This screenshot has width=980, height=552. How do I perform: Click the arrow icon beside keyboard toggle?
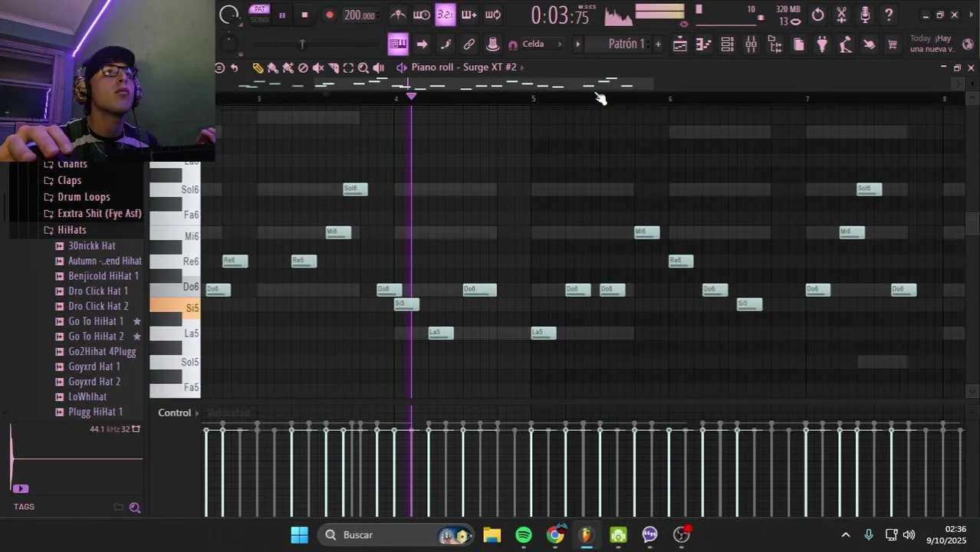tap(422, 44)
